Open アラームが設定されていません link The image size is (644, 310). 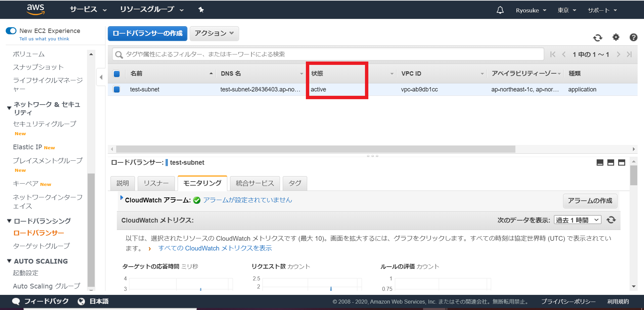247,200
